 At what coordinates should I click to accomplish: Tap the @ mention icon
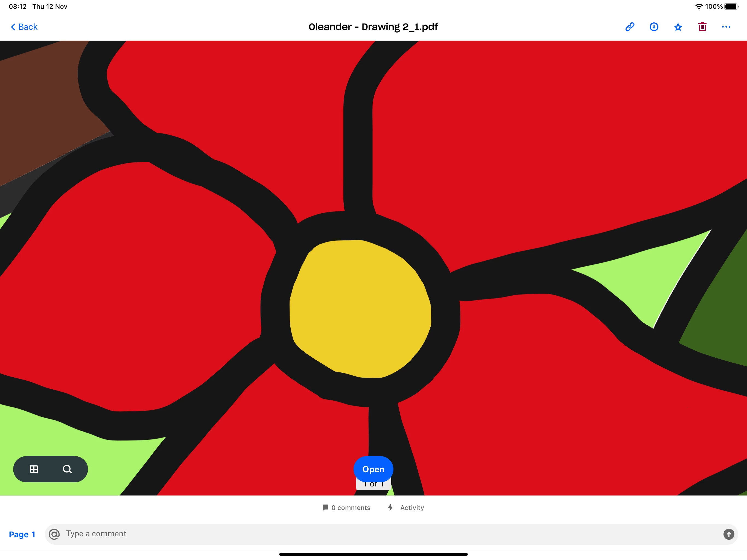(54, 534)
